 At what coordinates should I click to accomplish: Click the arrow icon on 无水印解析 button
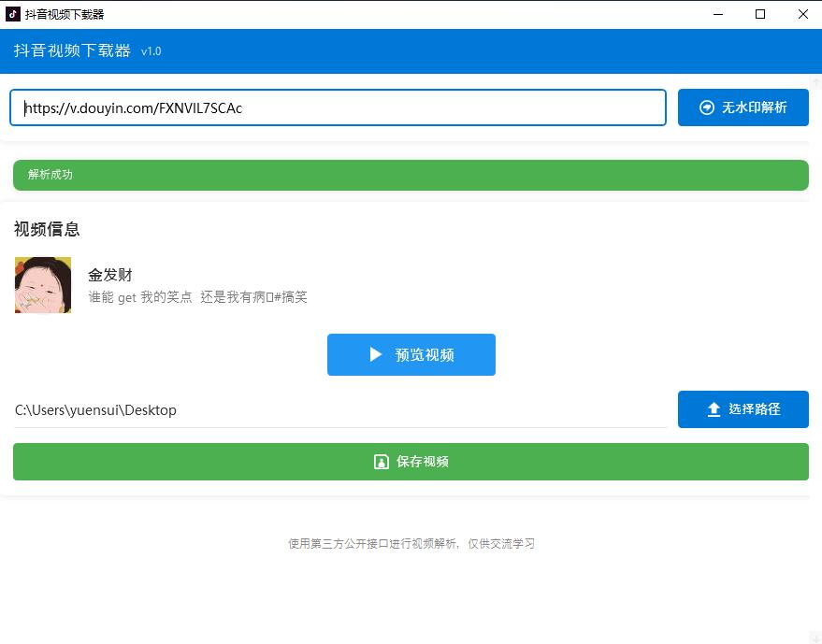coord(707,107)
